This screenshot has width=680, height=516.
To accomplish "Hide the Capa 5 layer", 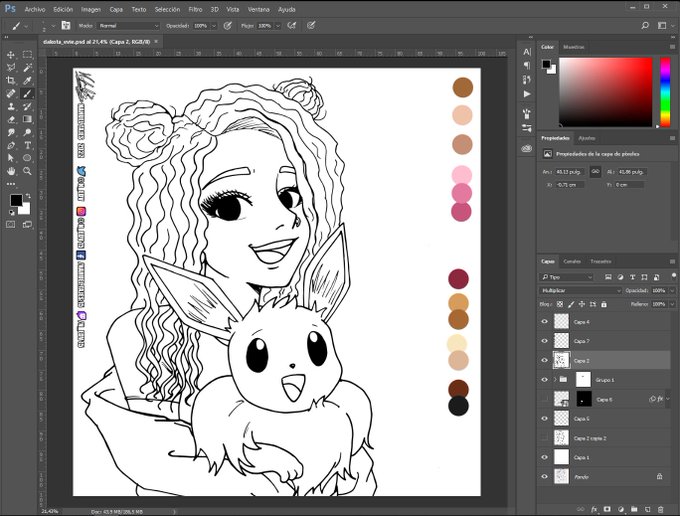I will [545, 418].
